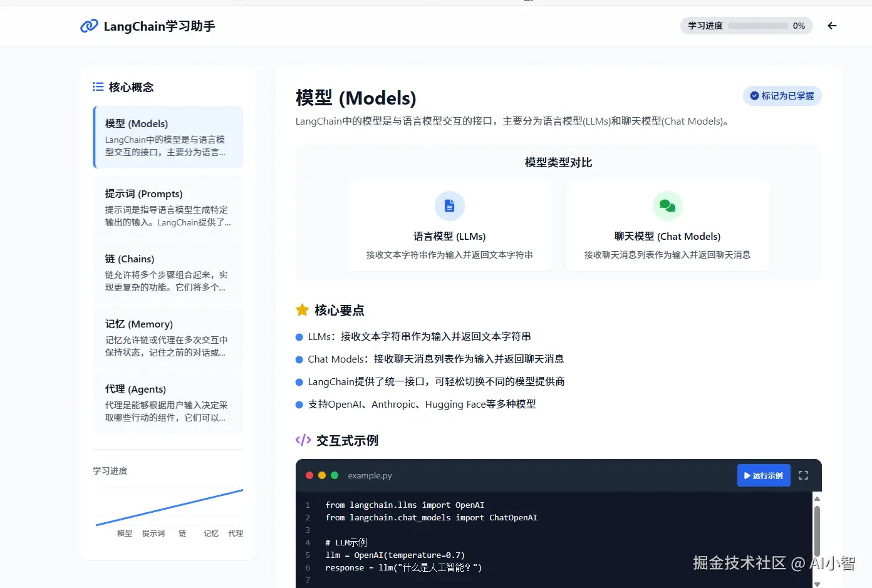This screenshot has width=872, height=588.
Task: Open 提示词 (Prompts) concept
Action: coord(168,208)
